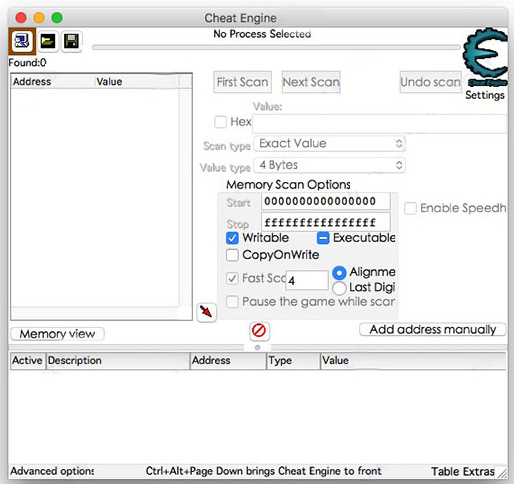Enable the CopyOnWrite checkbox
Screen dimensions: 514x484
(x=232, y=255)
